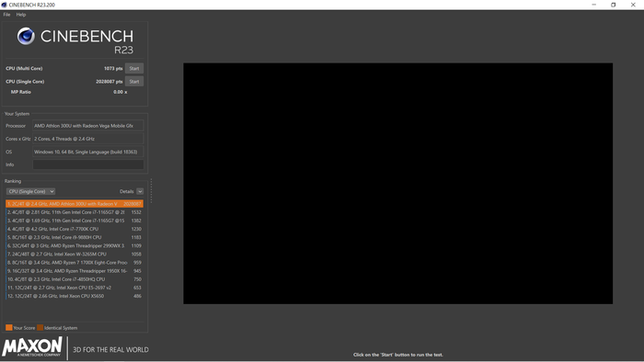Open the CPU (Single Core) ranking dropdown

30,191
